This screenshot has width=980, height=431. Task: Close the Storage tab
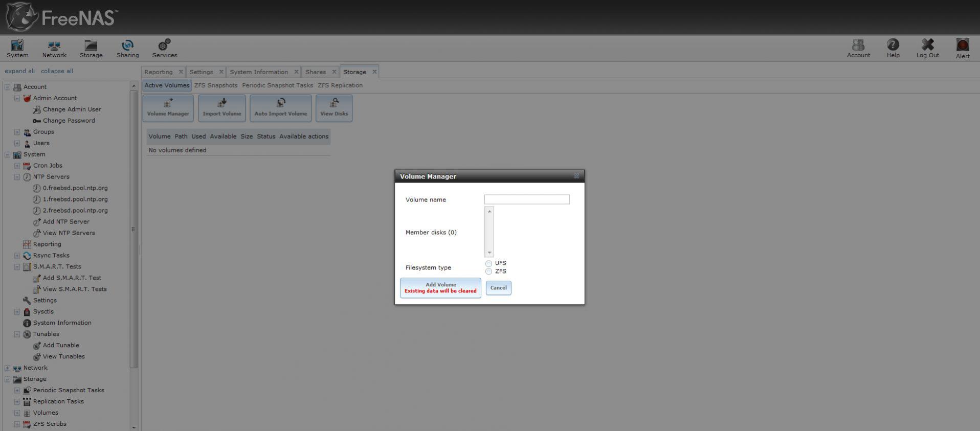[374, 72]
